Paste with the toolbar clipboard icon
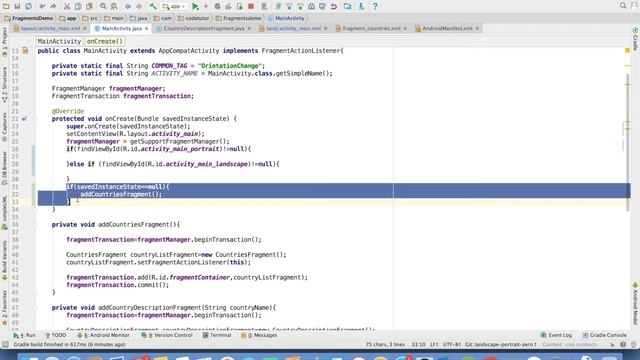This screenshot has width=640, height=360. pos(89,6)
